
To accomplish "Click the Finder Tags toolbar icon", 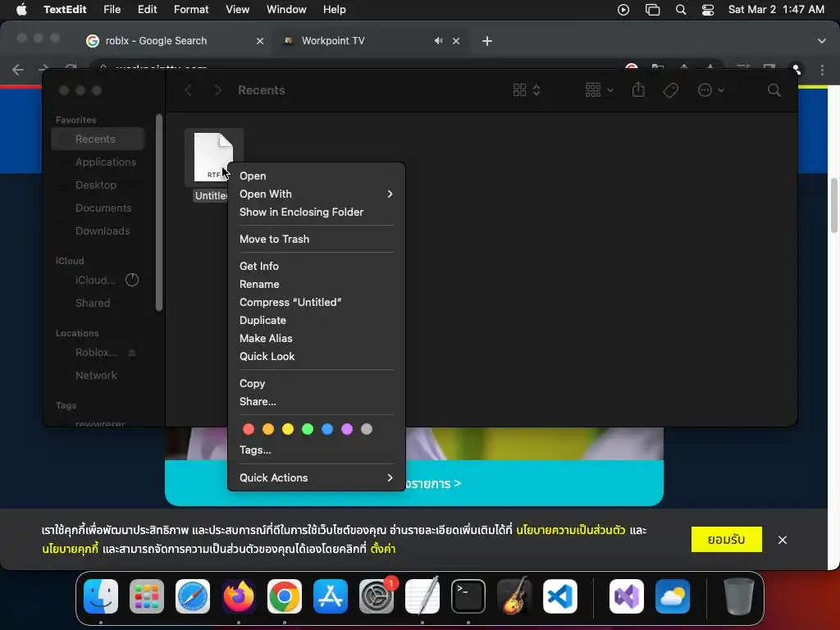I will [671, 90].
